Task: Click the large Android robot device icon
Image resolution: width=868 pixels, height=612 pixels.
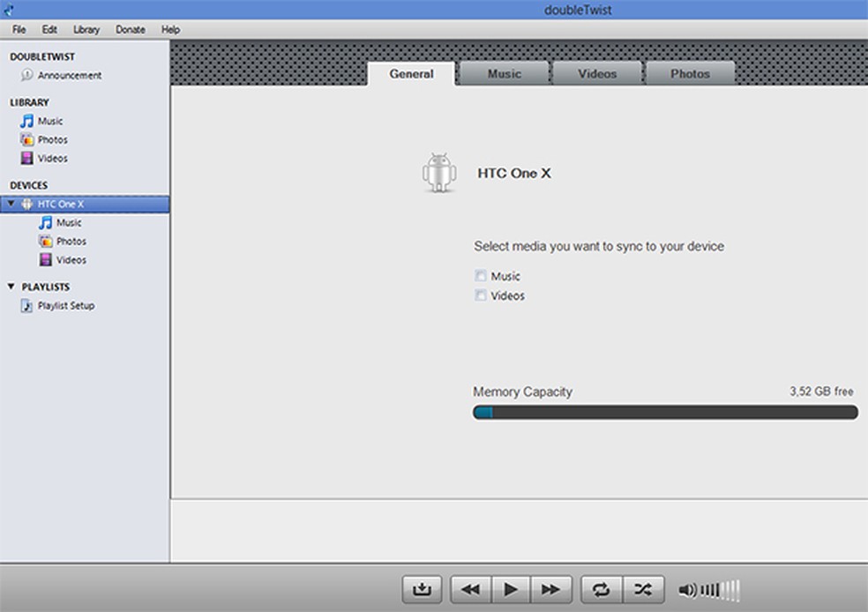Action: click(x=439, y=173)
